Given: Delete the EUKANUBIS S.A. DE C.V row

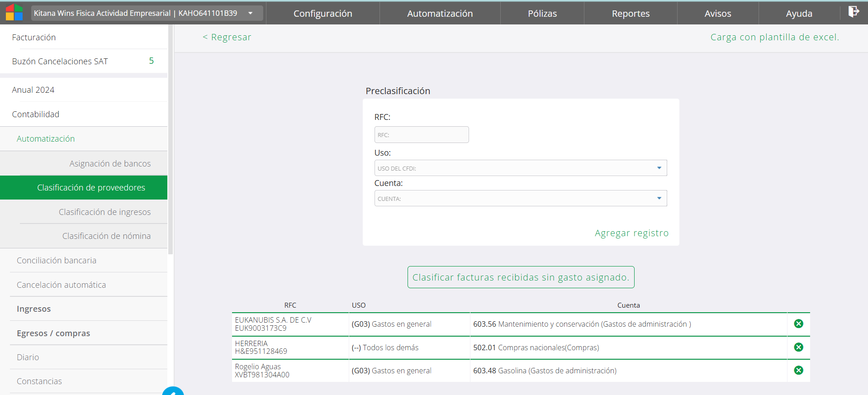Looking at the screenshot, I should [798, 324].
